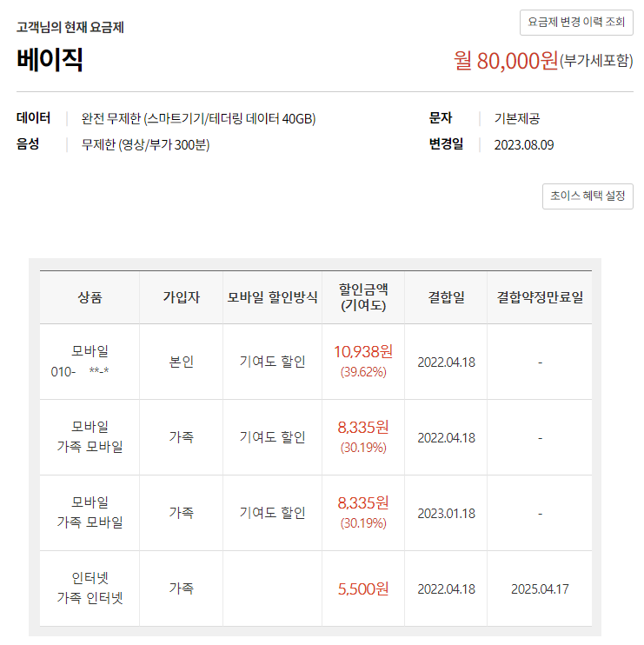
Task: Click the 가입자 column header
Action: [181, 297]
